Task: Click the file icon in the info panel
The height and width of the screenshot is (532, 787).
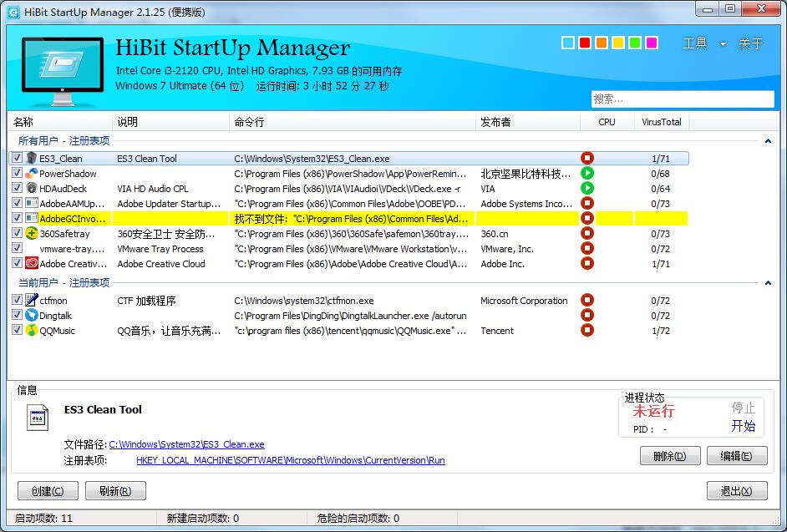Action: 37,417
